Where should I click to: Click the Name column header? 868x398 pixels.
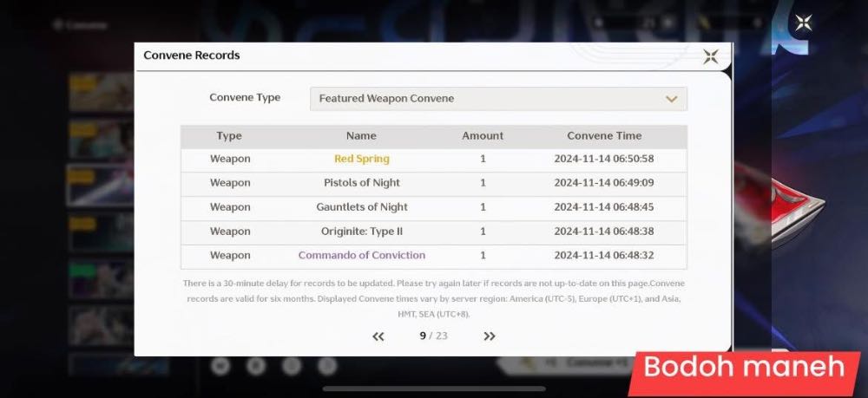pos(361,136)
